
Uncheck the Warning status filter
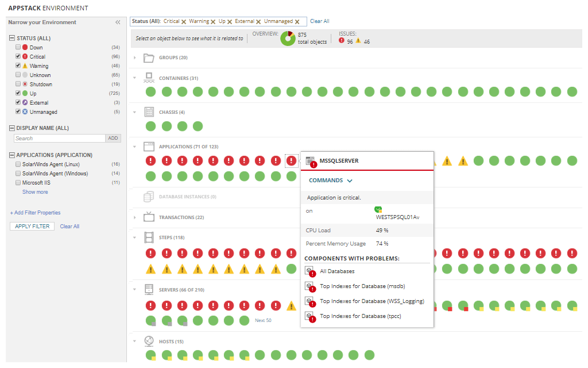tap(18, 66)
